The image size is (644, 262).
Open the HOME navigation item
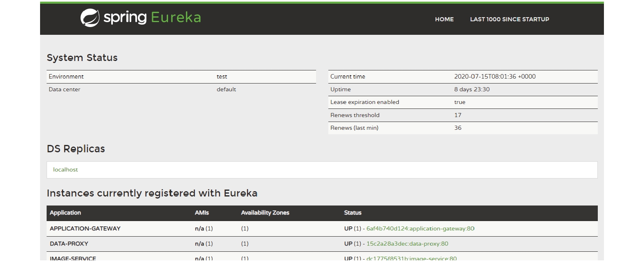pos(444,19)
